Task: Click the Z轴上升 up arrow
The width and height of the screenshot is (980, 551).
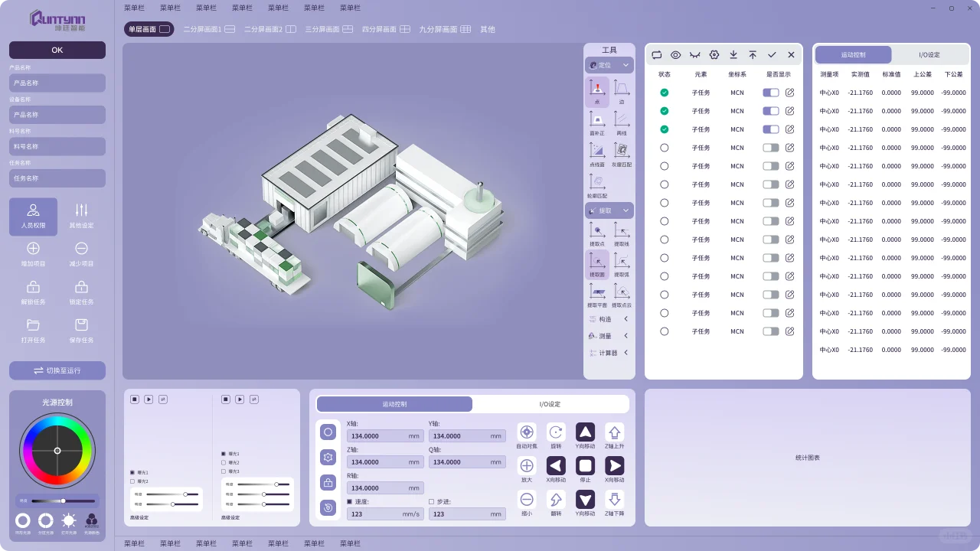Action: click(x=615, y=432)
